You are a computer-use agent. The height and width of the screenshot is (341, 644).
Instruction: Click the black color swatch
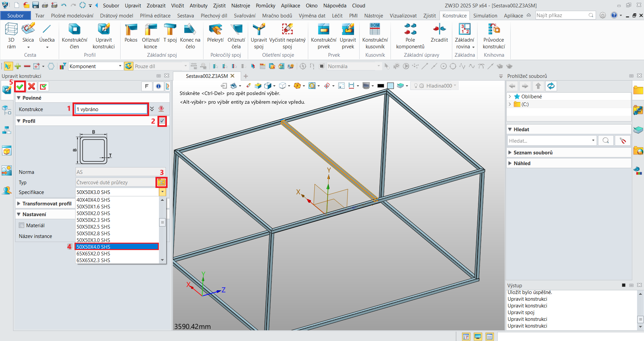tap(380, 86)
